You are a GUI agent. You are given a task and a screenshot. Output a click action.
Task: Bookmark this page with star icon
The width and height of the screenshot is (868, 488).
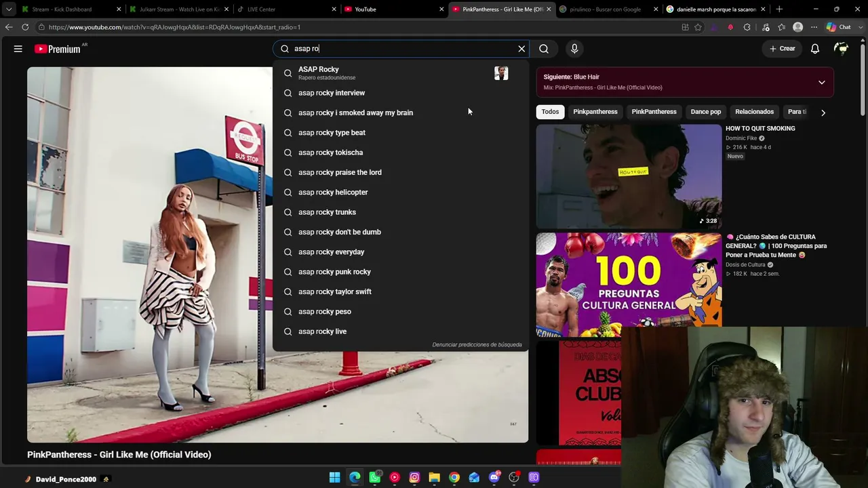tap(698, 27)
